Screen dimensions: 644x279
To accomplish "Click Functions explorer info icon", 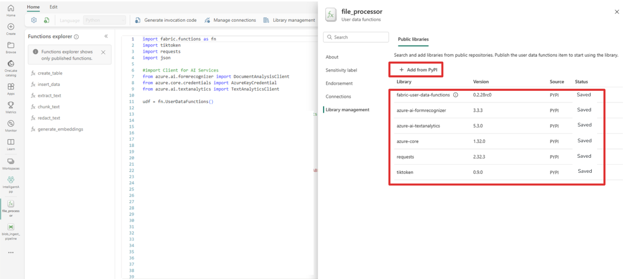I will [76, 37].
